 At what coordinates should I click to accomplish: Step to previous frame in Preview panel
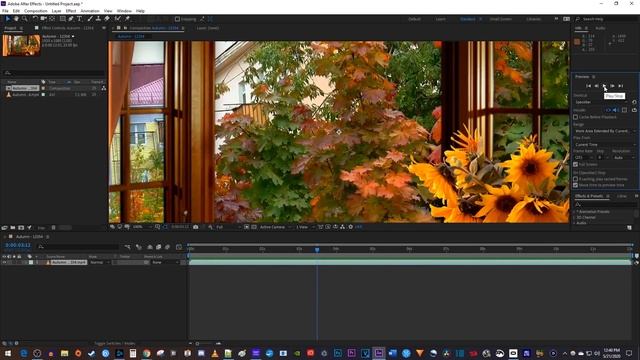pyautogui.click(x=596, y=86)
